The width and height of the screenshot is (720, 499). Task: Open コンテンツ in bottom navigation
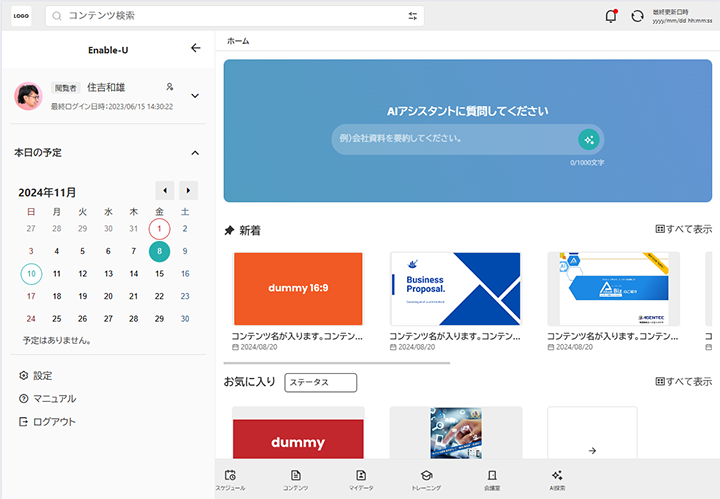pyautogui.click(x=296, y=480)
